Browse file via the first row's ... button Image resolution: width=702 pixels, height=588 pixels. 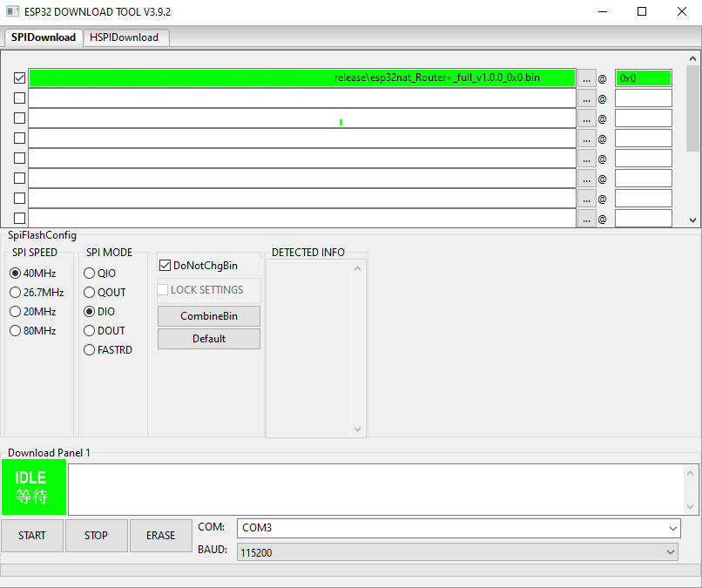click(586, 78)
